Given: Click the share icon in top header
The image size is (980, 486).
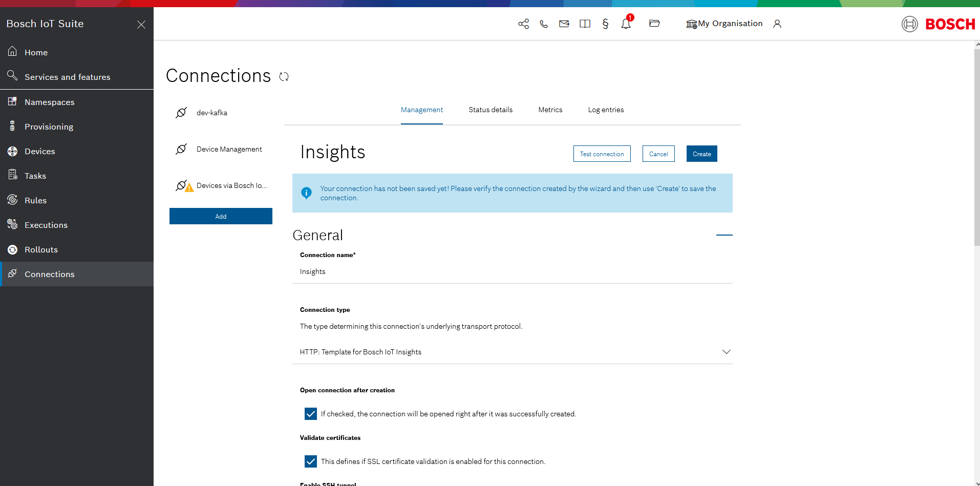Looking at the screenshot, I should pyautogui.click(x=523, y=24).
